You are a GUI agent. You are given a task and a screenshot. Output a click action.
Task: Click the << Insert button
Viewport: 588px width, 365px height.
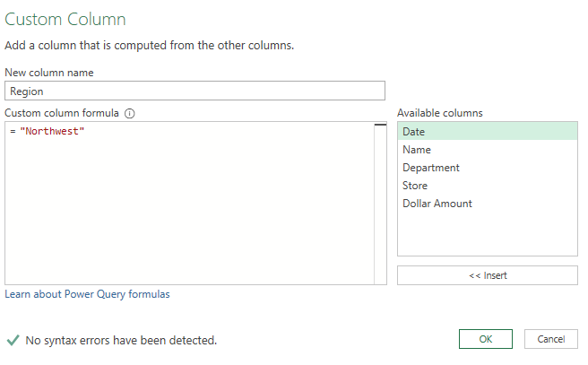(x=487, y=275)
